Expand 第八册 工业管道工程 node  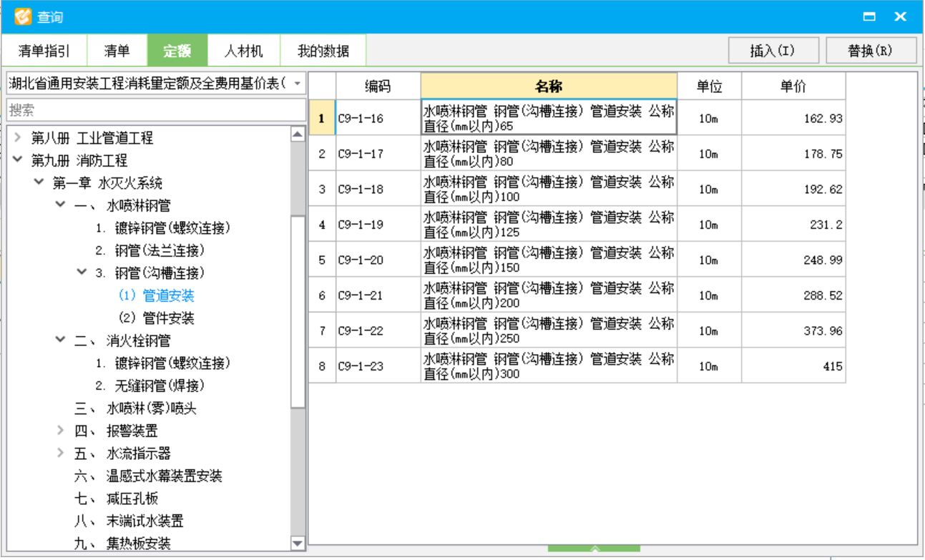(17, 137)
